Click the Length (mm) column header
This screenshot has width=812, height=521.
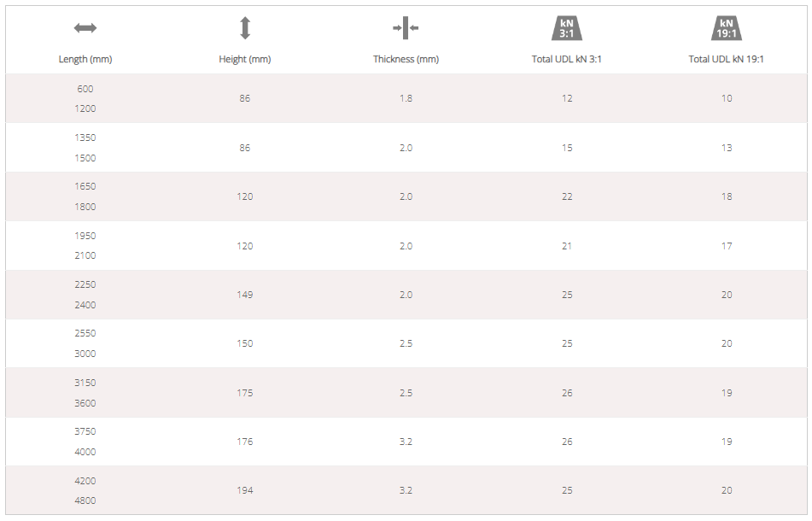coord(85,59)
